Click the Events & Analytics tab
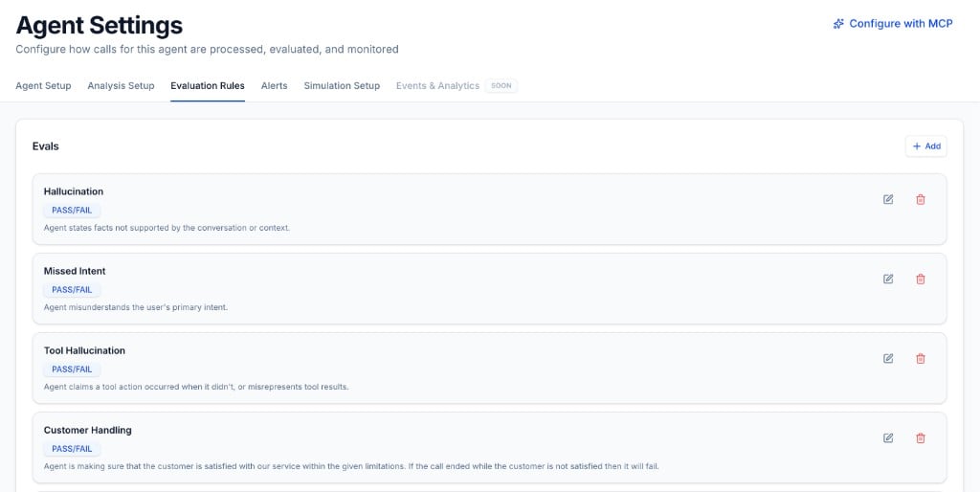This screenshot has height=492, width=980. 437,85
